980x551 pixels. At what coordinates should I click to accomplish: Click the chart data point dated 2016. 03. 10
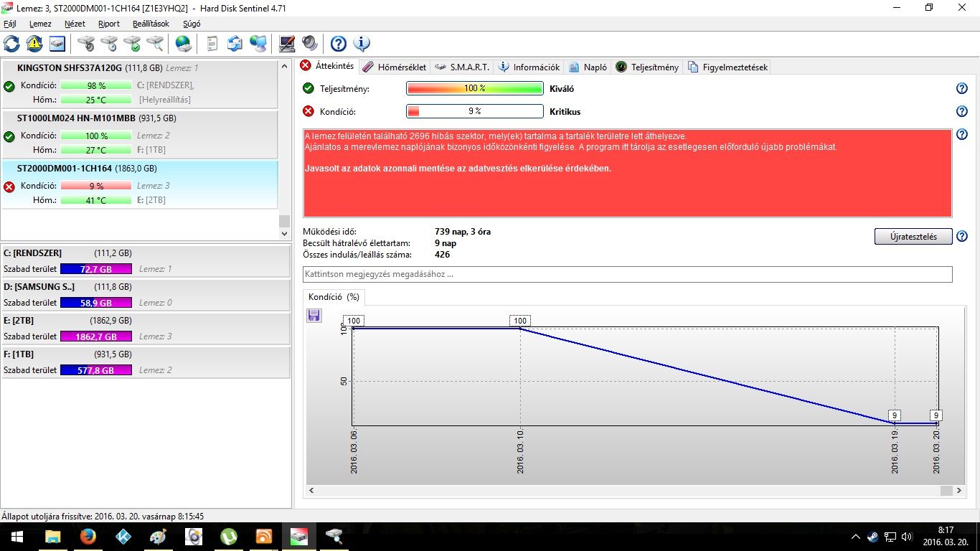520,329
